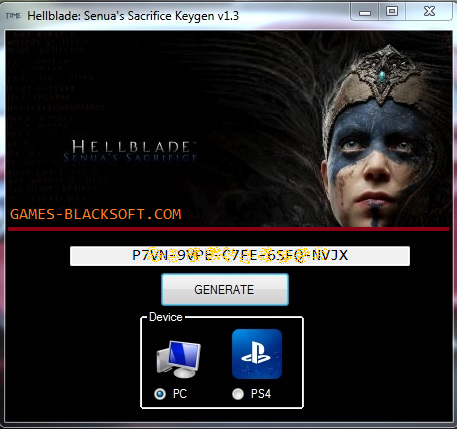This screenshot has width=457, height=429.
Task: Maximize the keygen window
Action: pyautogui.click(x=392, y=12)
